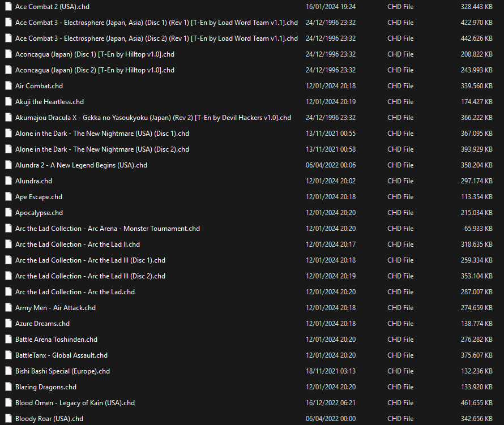Select Akumajou Dracula X - Gekka no Yasoukyoku file name
The width and height of the screenshot is (504, 425).
(x=153, y=118)
